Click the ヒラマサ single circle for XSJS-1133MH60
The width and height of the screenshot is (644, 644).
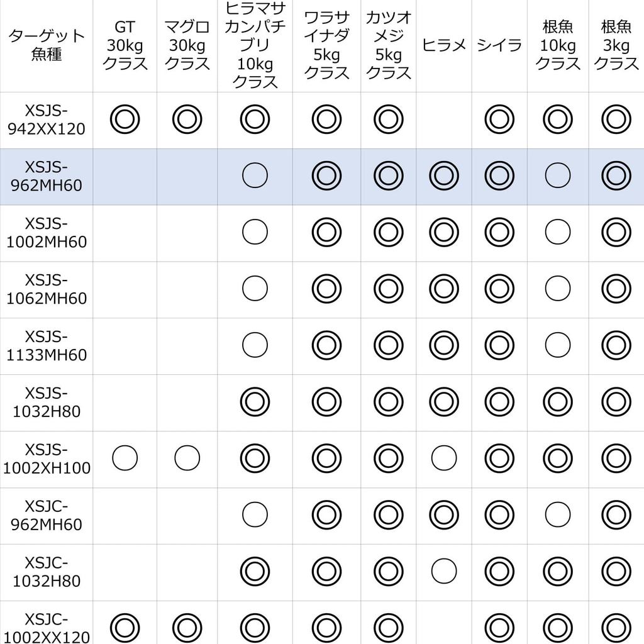tap(255, 345)
